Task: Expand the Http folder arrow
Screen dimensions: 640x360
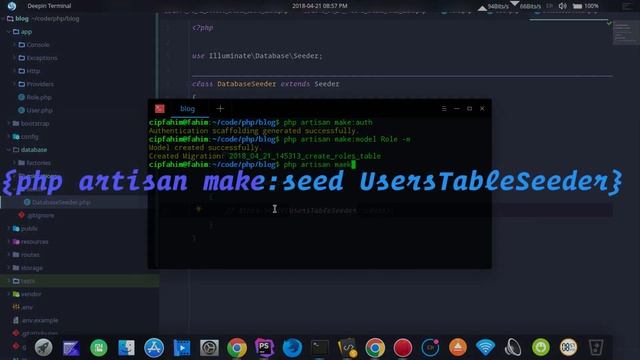Action: pyautogui.click(x=14, y=71)
